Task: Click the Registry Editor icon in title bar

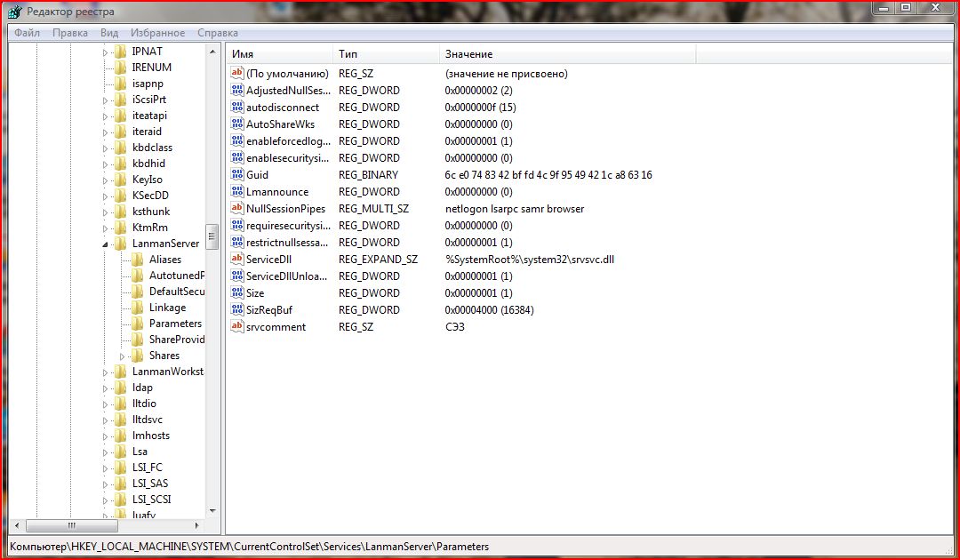Action: pyautogui.click(x=14, y=12)
